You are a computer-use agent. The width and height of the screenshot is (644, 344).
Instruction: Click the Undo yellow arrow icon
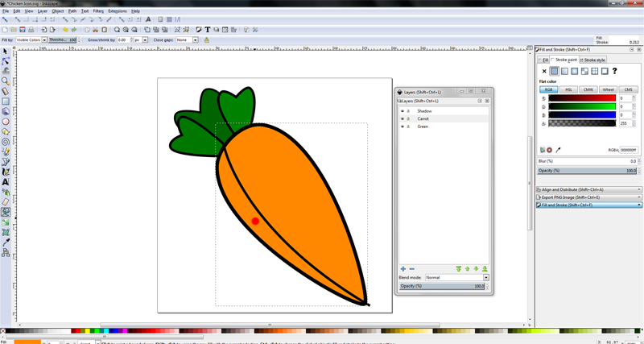(65, 30)
